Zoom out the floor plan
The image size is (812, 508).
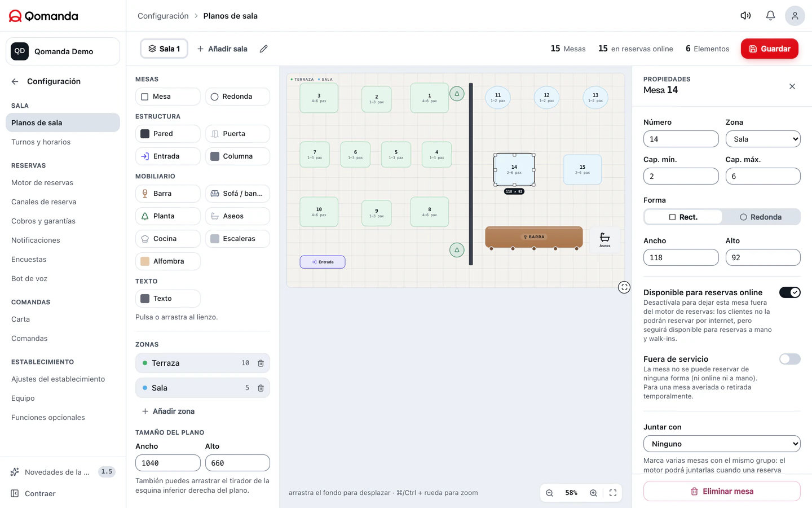pyautogui.click(x=549, y=493)
